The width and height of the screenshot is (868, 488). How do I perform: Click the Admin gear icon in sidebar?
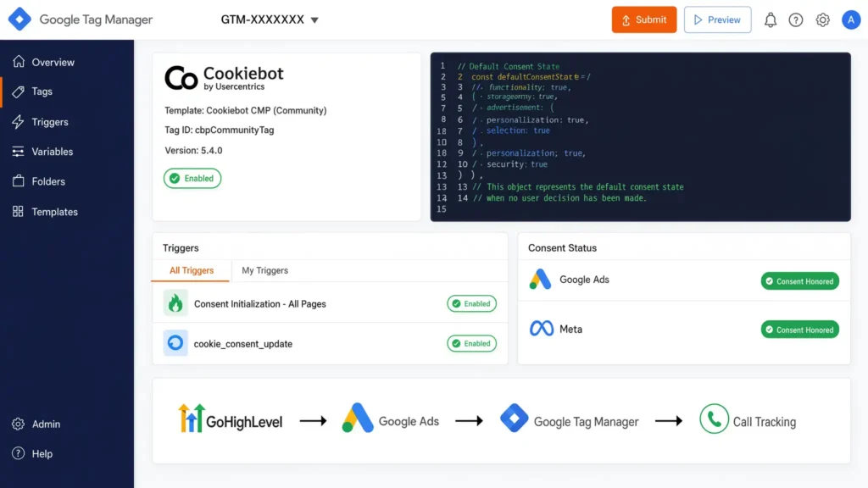(x=19, y=424)
